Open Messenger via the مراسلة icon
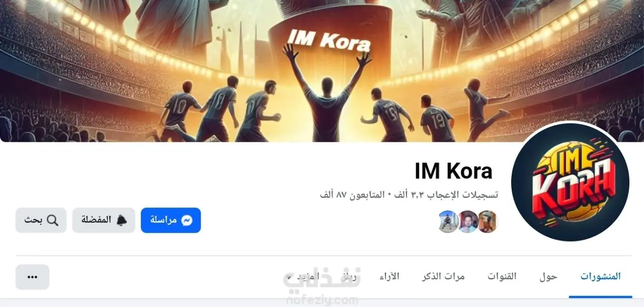The height and width of the screenshot is (307, 644). click(187, 220)
